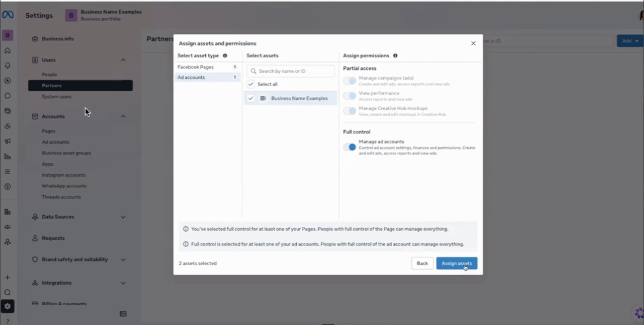Toggle Manage Creative Hub mockups switch

350,111
